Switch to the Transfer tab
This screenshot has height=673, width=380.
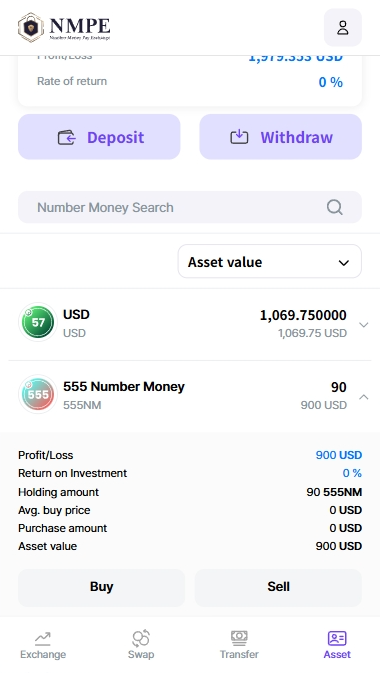pyautogui.click(x=239, y=645)
